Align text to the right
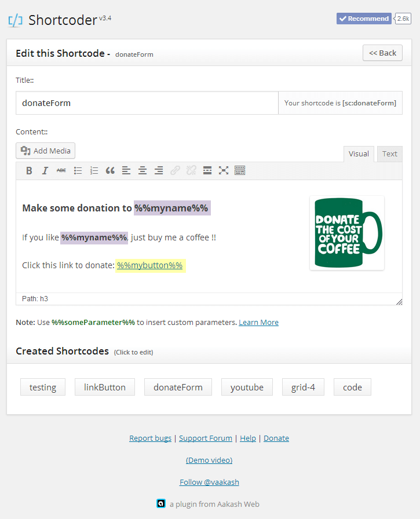 pos(159,170)
